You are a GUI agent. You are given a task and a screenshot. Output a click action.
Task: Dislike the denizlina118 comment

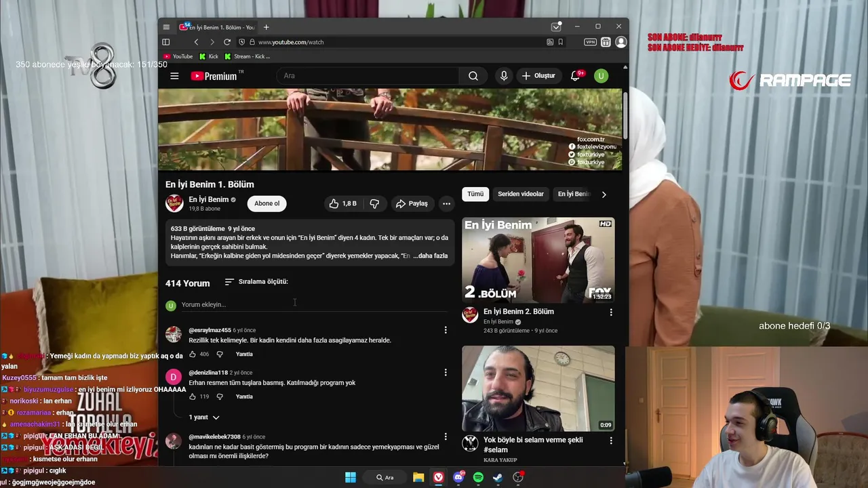click(220, 396)
